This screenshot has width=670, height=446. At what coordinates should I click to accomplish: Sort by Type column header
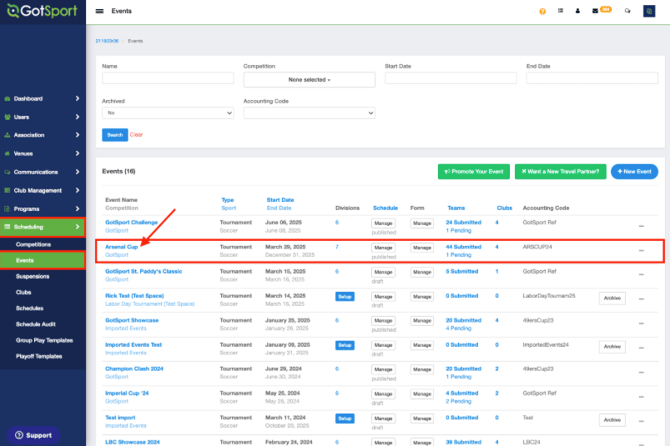click(x=228, y=200)
